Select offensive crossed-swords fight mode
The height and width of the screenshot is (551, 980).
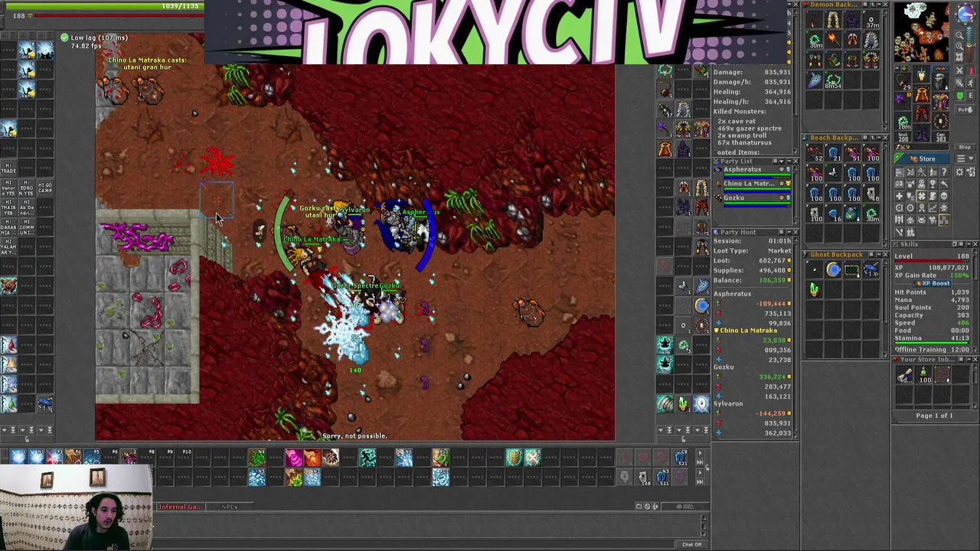960,70
